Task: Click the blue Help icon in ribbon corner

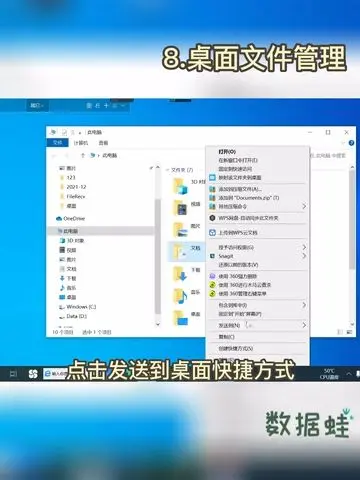Action: [x=351, y=143]
